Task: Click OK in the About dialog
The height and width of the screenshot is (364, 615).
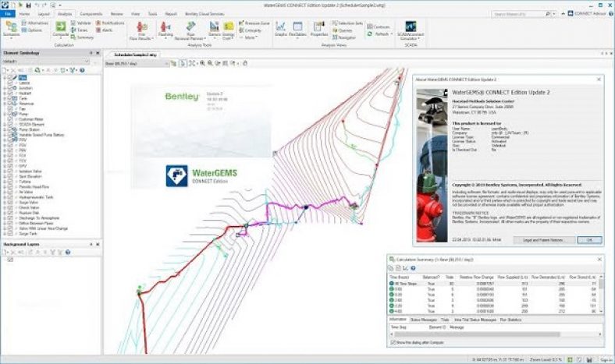Action: (589, 240)
